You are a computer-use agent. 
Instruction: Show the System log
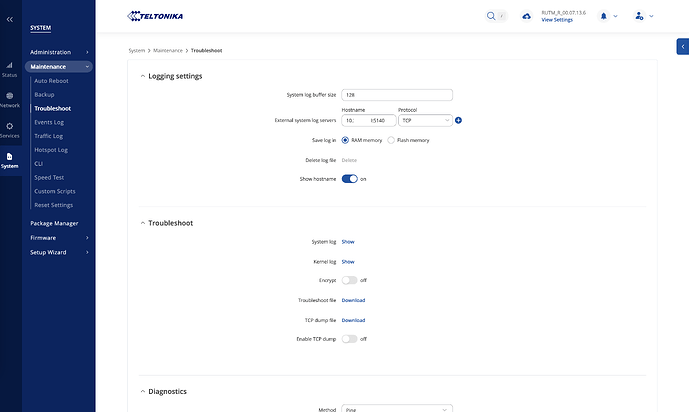pos(348,242)
